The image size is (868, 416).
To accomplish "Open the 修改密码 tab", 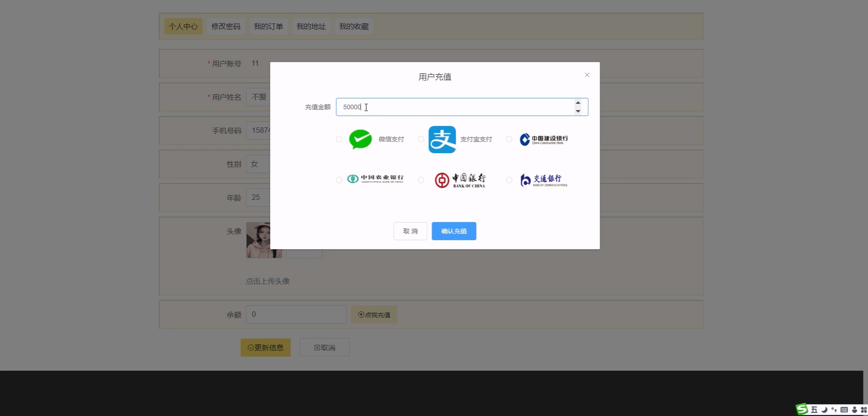I will tap(225, 26).
